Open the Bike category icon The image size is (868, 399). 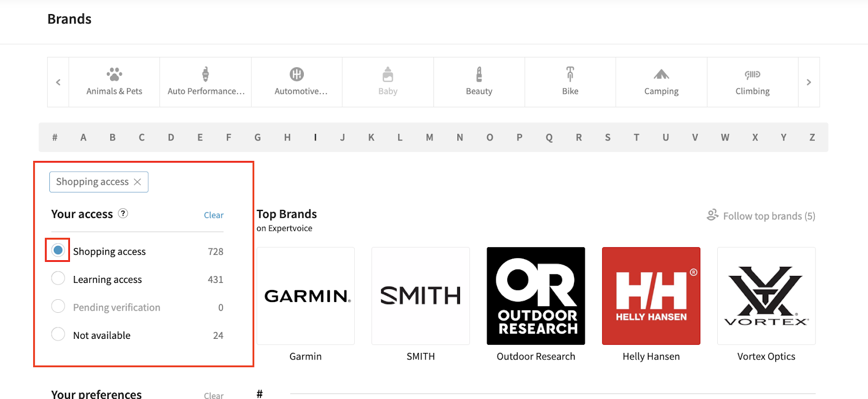570,74
